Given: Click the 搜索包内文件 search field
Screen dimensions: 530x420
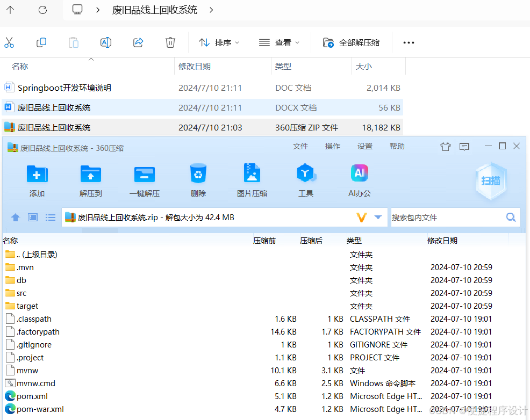Looking at the screenshot, I should coord(446,218).
